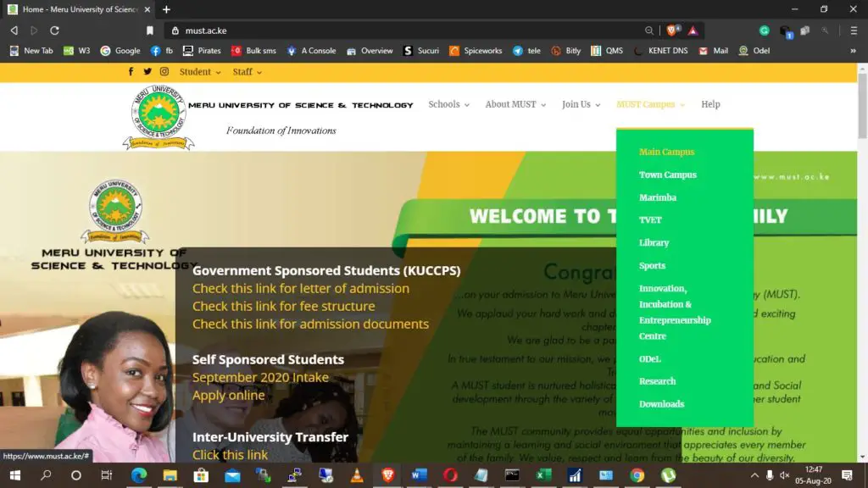
Task: Click the zoom magnifier in address bar
Action: coord(648,30)
